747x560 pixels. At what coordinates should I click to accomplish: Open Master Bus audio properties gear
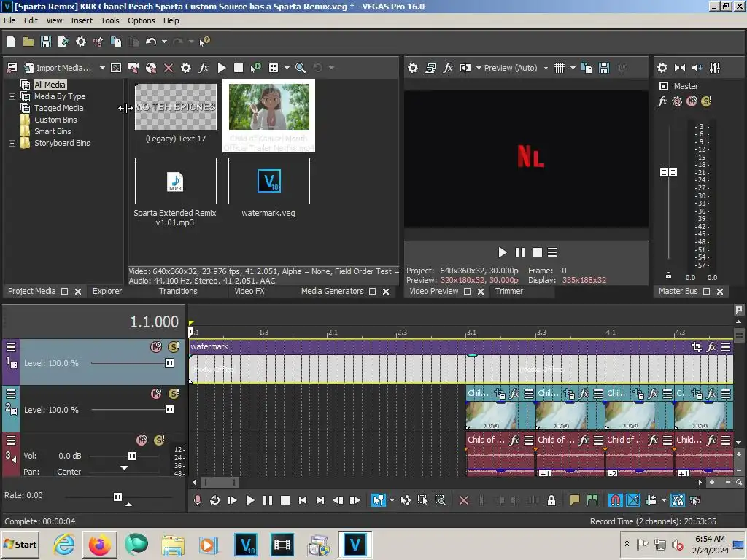(x=662, y=68)
